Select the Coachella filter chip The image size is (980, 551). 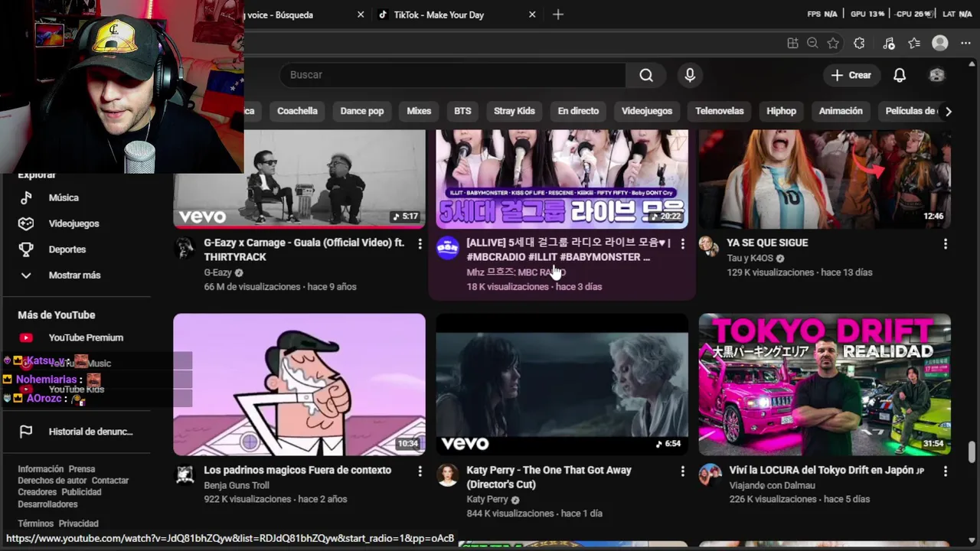(x=297, y=111)
